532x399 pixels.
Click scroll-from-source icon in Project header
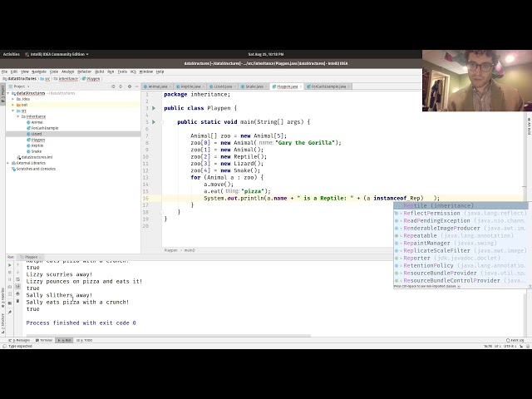coord(113,86)
